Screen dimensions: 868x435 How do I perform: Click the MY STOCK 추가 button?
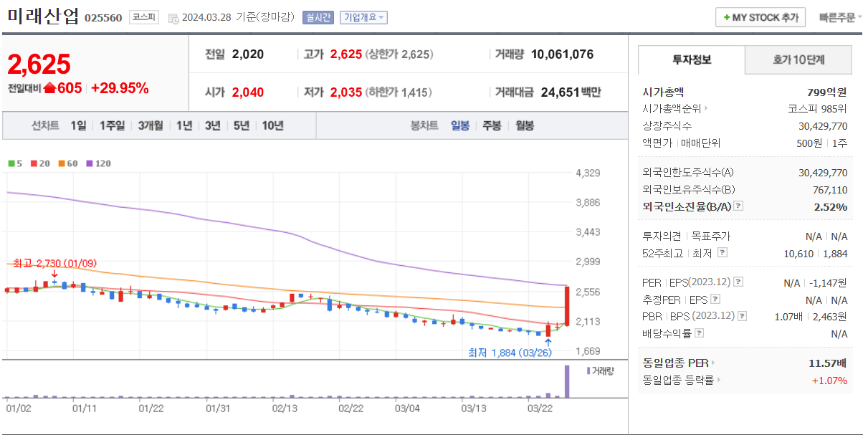coord(760,17)
